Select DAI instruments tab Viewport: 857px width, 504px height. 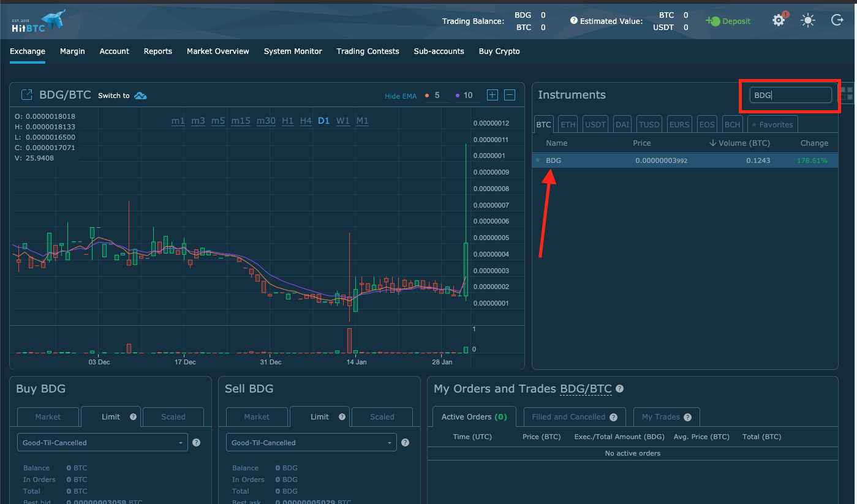pos(622,124)
